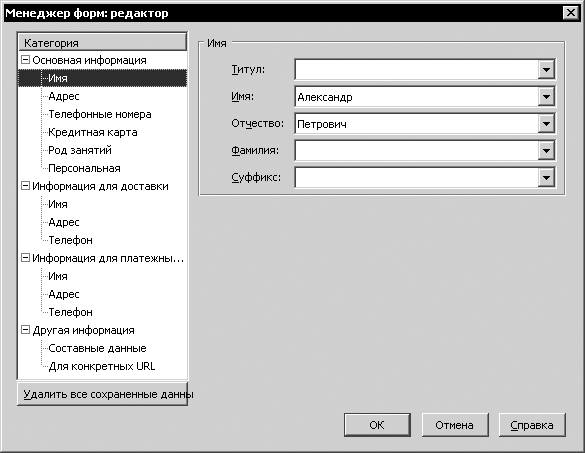585x453 pixels.
Task: Collapse the Основная информация tree node
Action: coord(25,60)
